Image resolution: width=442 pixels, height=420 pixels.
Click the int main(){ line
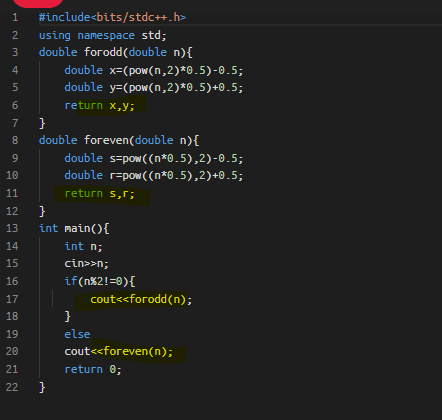point(74,228)
